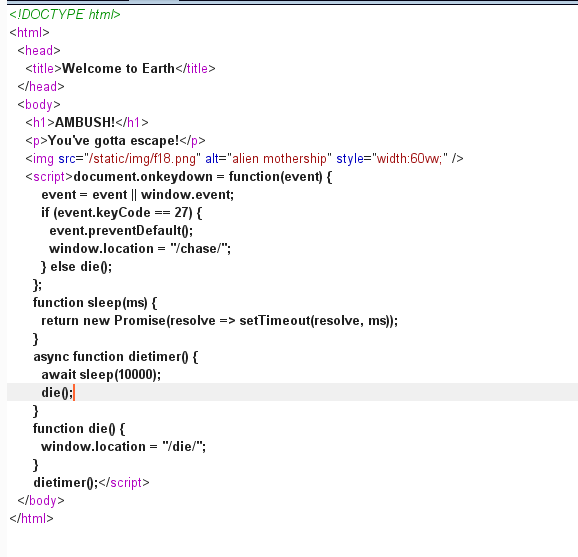
Task: Click the opening head tag
Action: (39, 51)
